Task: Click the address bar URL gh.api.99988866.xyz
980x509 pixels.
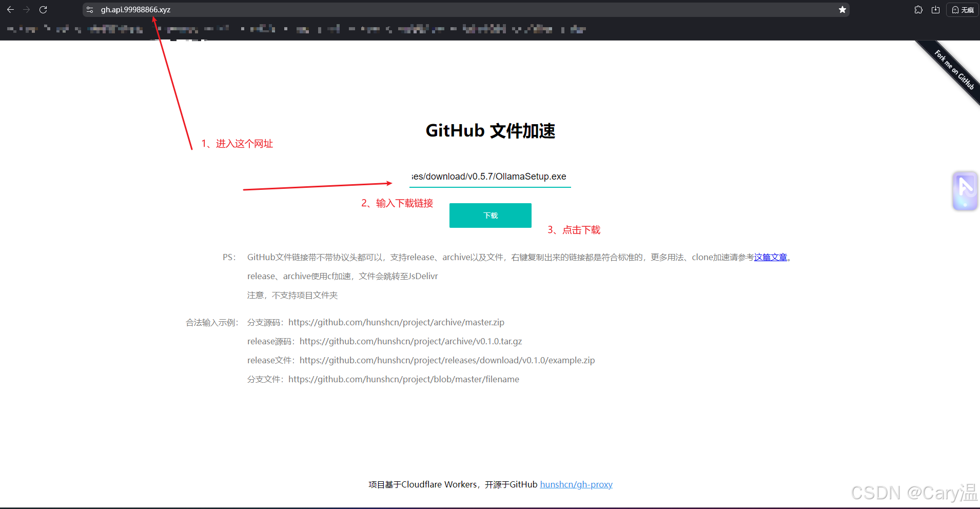Action: [x=135, y=10]
